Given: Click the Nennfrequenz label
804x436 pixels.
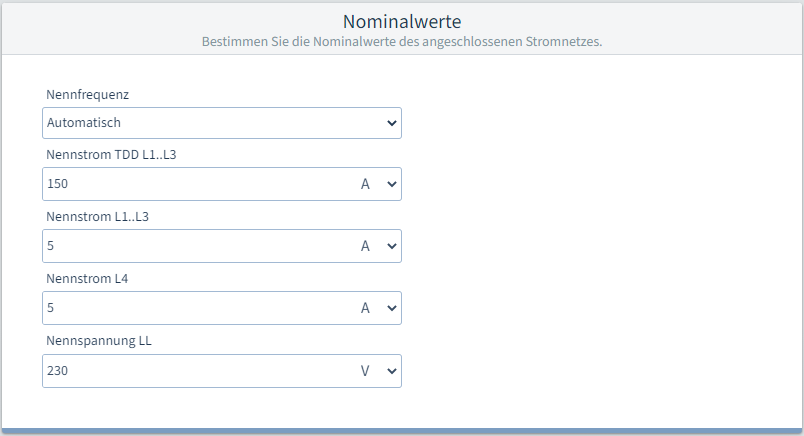Looking at the screenshot, I should (x=88, y=95).
